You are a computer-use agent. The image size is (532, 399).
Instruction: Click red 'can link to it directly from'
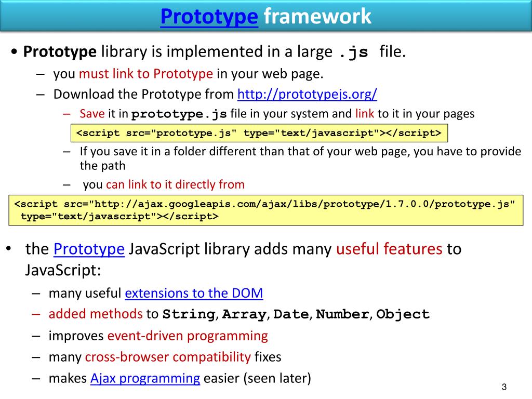(175, 184)
